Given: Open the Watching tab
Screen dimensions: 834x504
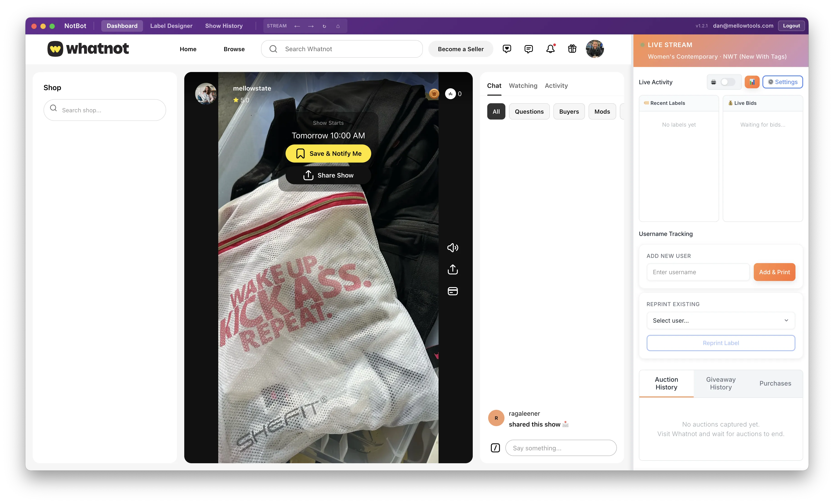Looking at the screenshot, I should [523, 86].
